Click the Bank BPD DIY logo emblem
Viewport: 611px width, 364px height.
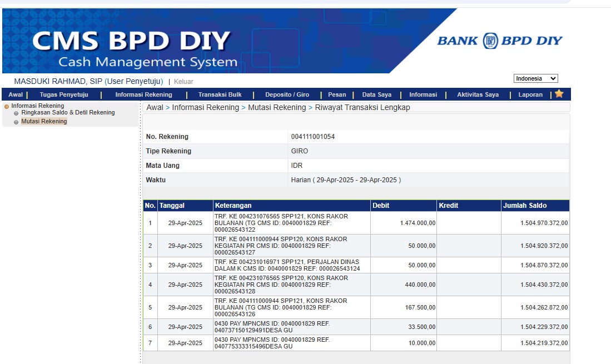(490, 41)
